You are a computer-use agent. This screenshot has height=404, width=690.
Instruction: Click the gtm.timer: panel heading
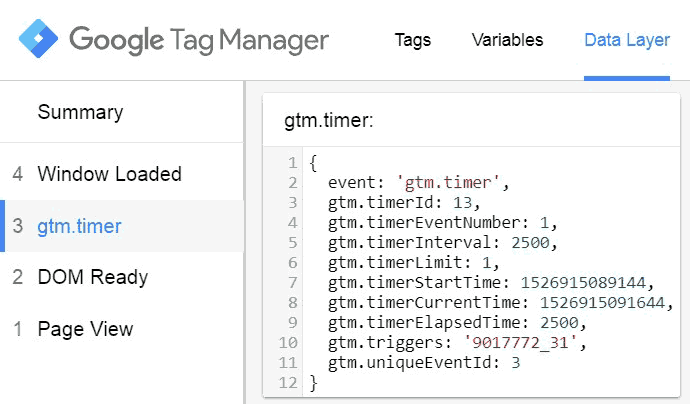[x=328, y=120]
